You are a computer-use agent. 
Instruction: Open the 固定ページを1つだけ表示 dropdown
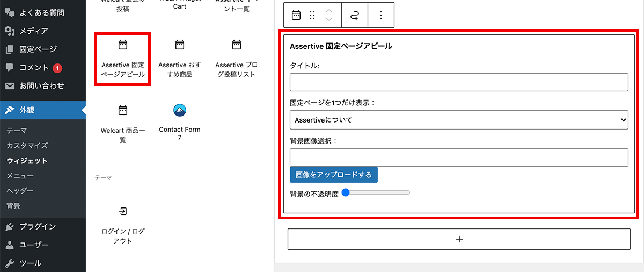[459, 120]
